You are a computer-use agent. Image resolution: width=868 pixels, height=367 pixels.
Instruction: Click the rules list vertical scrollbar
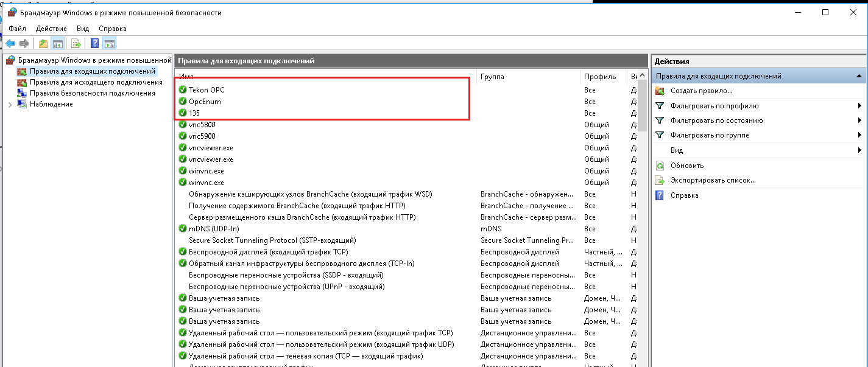pos(642,243)
